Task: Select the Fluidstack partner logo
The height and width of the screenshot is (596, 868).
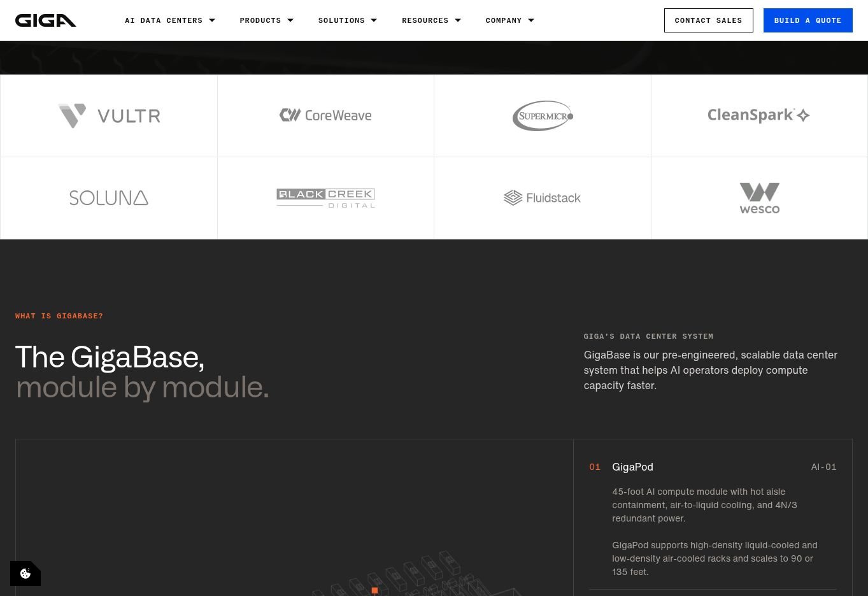Action: (543, 198)
